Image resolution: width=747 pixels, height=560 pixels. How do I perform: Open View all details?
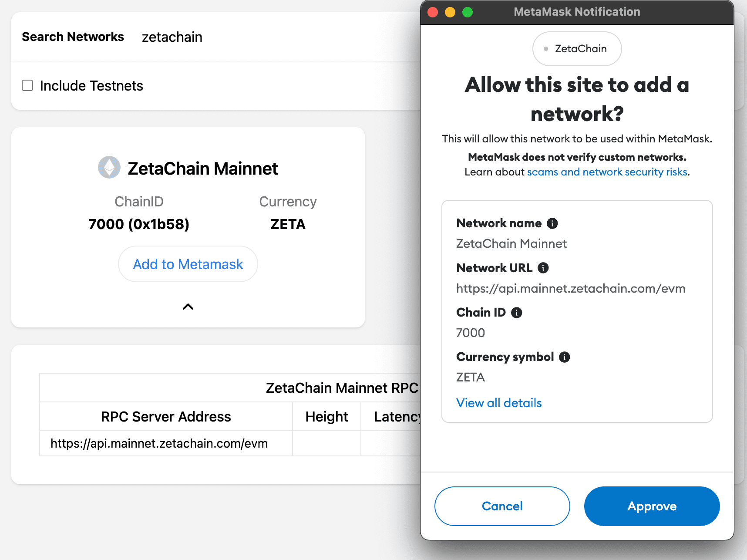[x=499, y=403]
